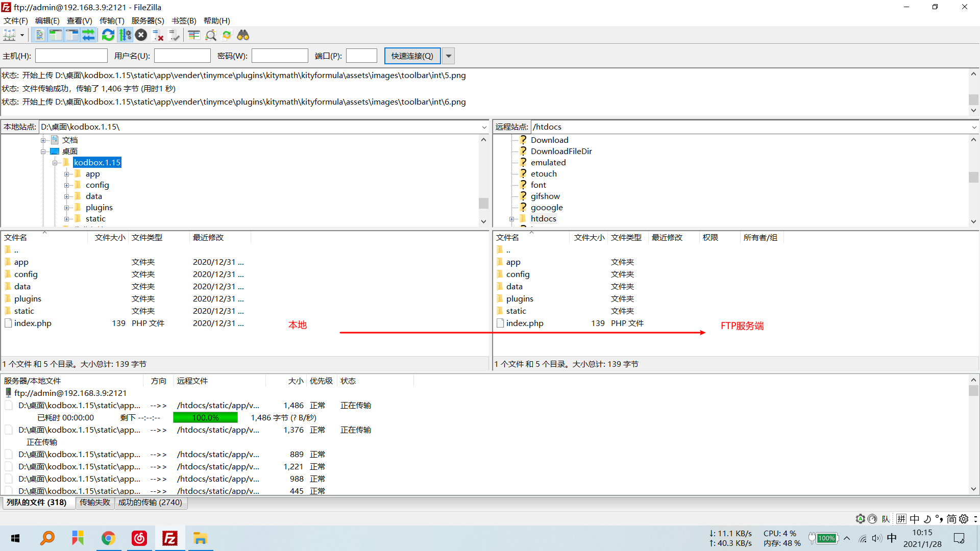Open the 传输(T) menu
The image size is (980, 551).
(112, 21)
